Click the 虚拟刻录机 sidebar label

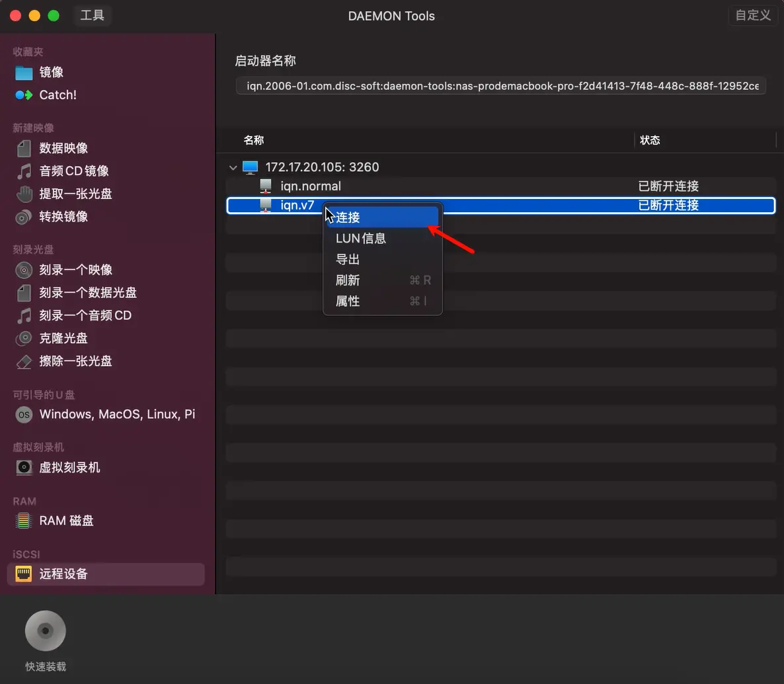point(69,467)
